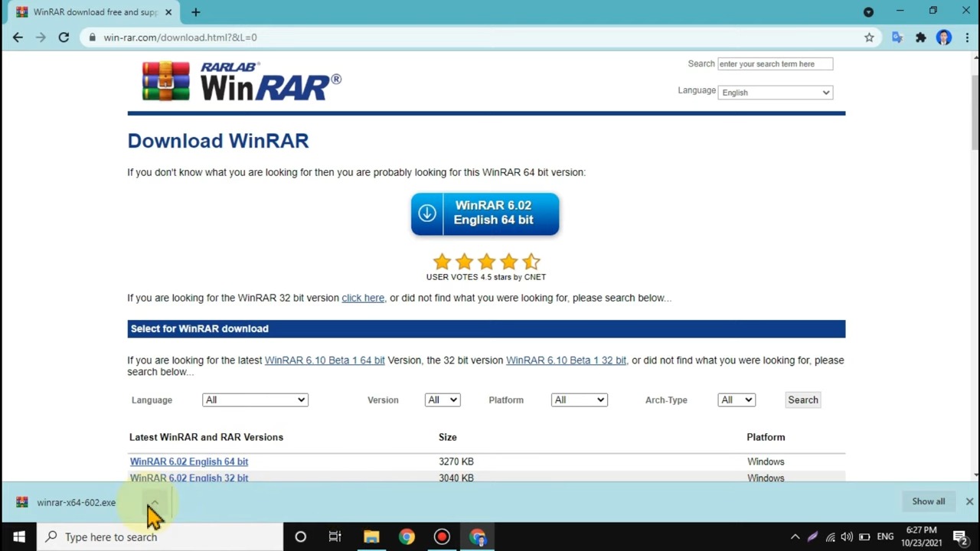This screenshot has height=551, width=980.
Task: Open a new browser tab
Action: coord(195,11)
